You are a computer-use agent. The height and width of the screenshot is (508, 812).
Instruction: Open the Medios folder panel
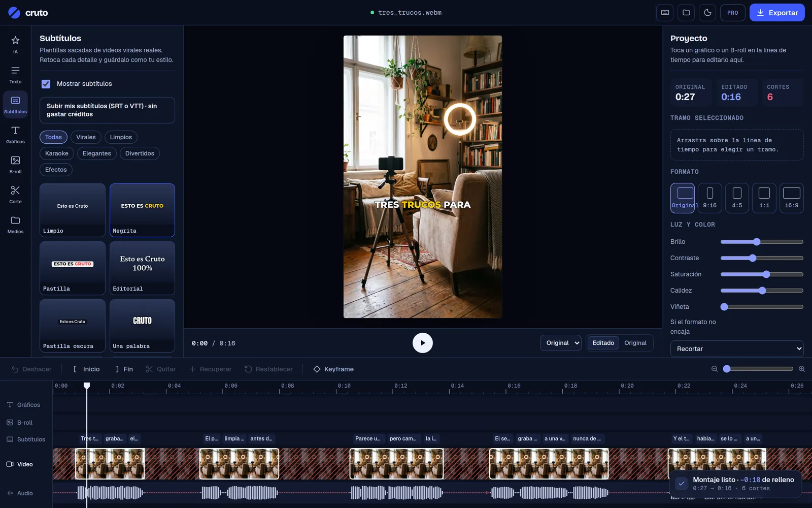coord(15,225)
